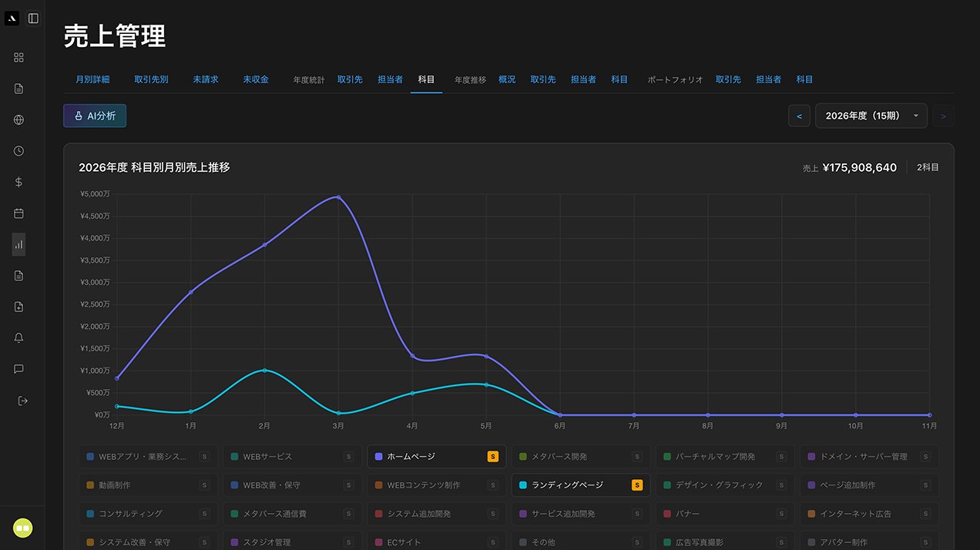The width and height of the screenshot is (980, 550).
Task: Open notifications bell icon
Action: (18, 337)
